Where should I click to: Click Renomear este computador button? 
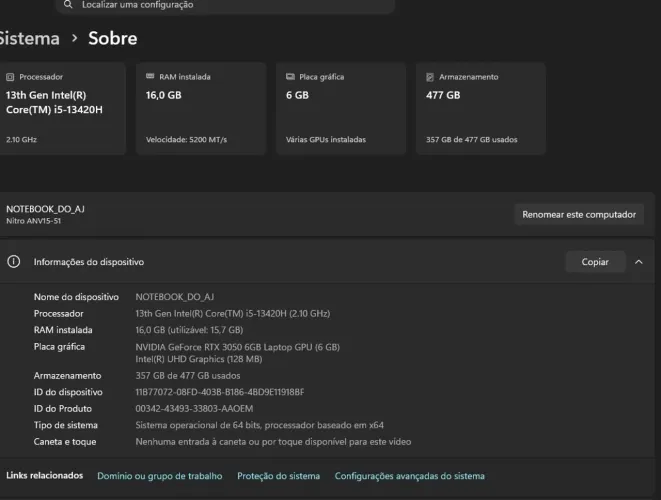[x=579, y=215]
